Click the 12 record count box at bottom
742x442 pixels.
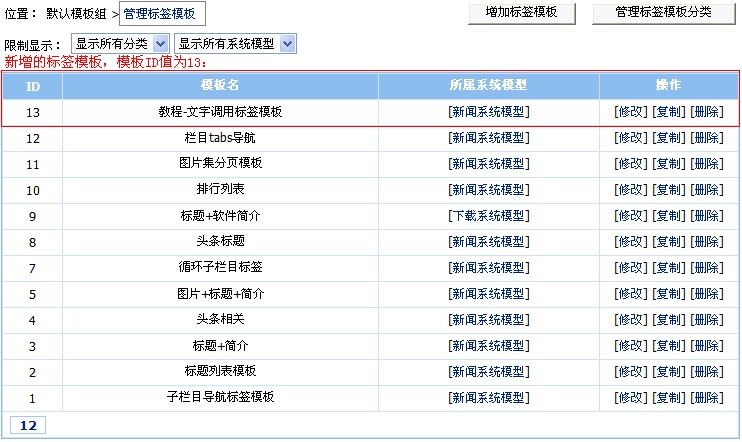(27, 426)
